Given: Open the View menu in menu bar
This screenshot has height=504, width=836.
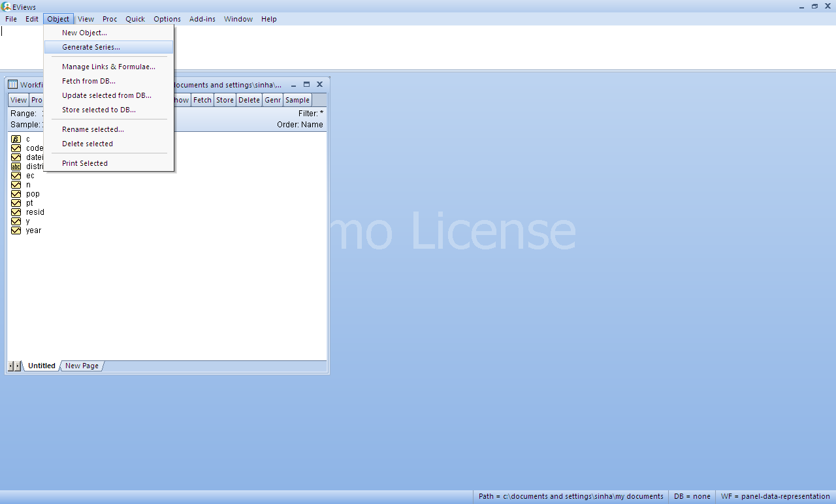Looking at the screenshot, I should pyautogui.click(x=86, y=19).
